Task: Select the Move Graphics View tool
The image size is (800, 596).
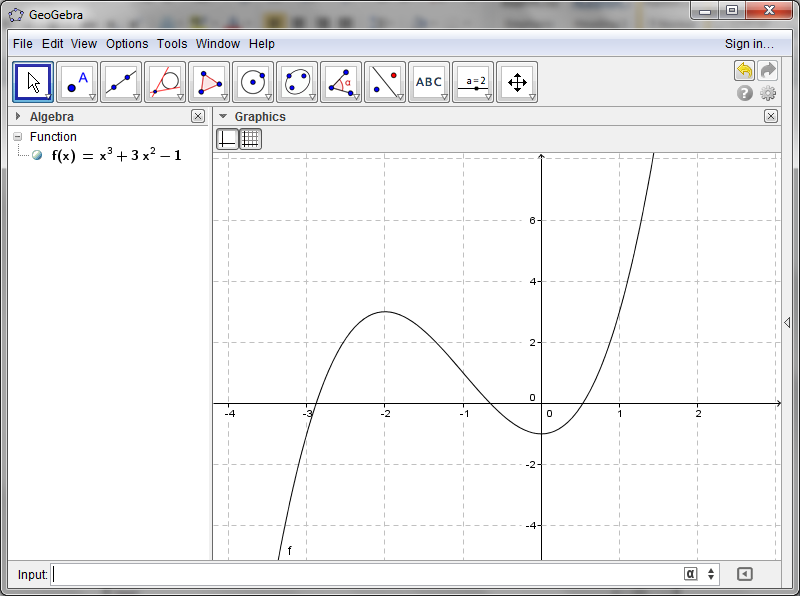Action: click(517, 80)
